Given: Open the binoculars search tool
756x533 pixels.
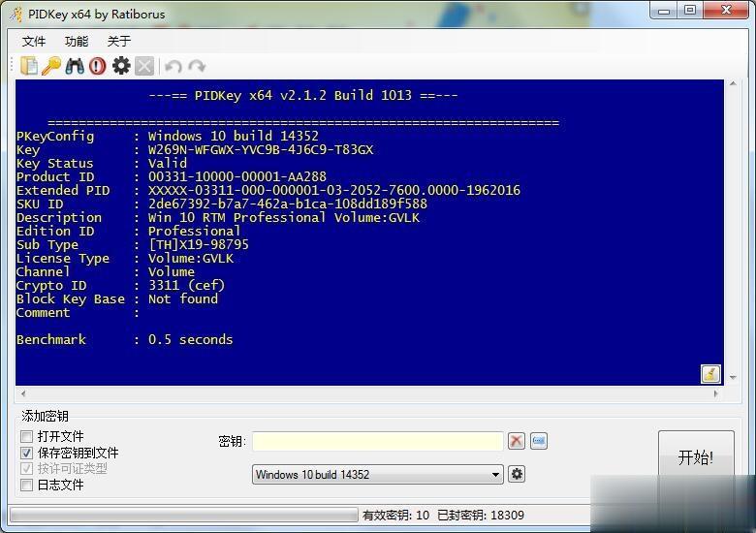Looking at the screenshot, I should [75, 66].
